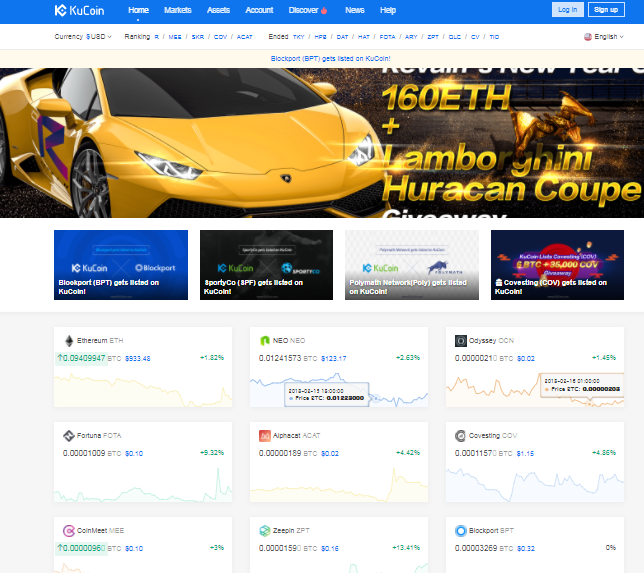Click the MEE ranking link
Viewport: 644px width, 573px height.
[x=175, y=37]
